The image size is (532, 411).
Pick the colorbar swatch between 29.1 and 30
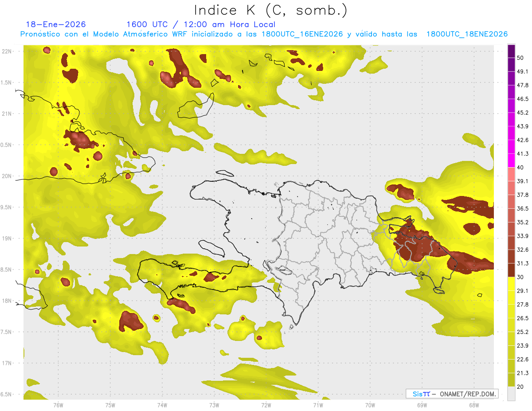(x=512, y=284)
